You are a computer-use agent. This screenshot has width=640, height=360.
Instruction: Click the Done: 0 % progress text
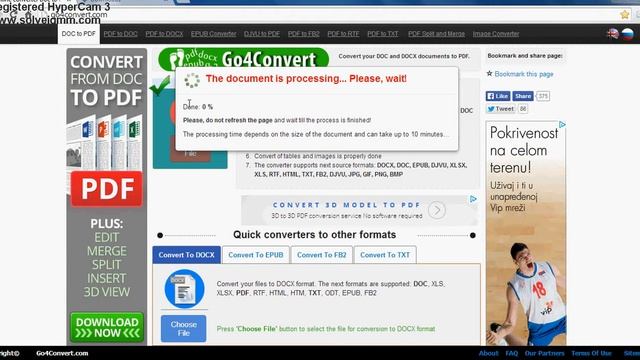coord(198,107)
